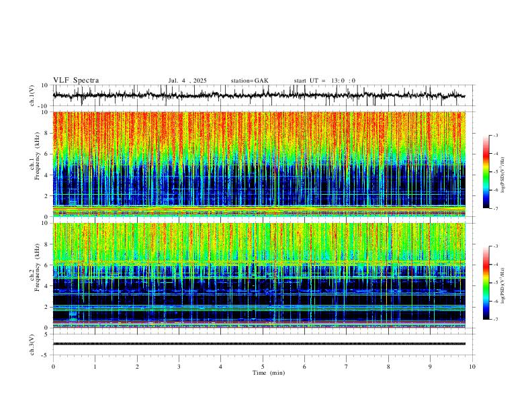This screenshot has height=411, width=532.
Task: Click the time axis tick label "3"
Action: pos(179,367)
